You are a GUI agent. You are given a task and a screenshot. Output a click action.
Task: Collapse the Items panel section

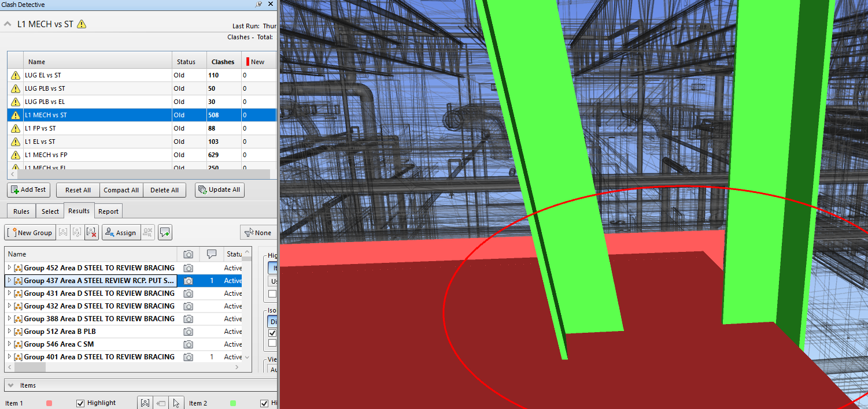(10, 385)
